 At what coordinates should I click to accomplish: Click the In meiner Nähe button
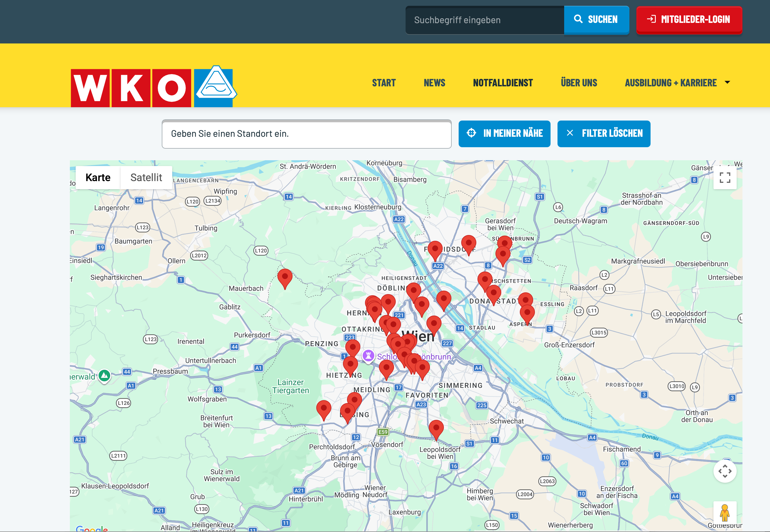tap(504, 134)
